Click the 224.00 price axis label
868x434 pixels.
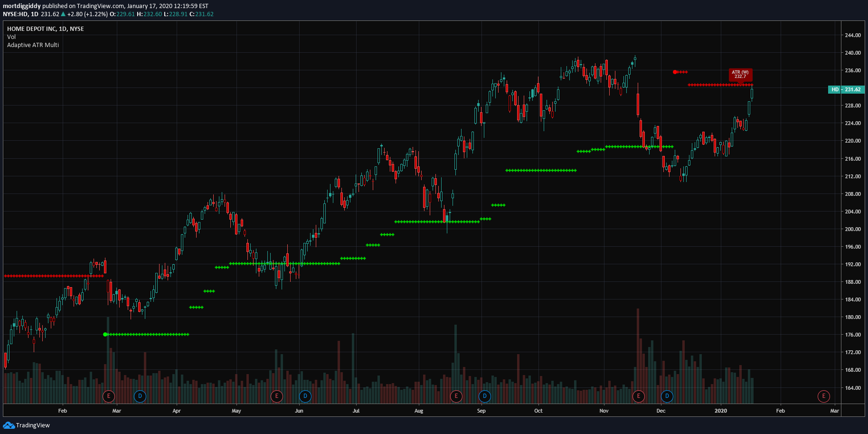pos(853,123)
